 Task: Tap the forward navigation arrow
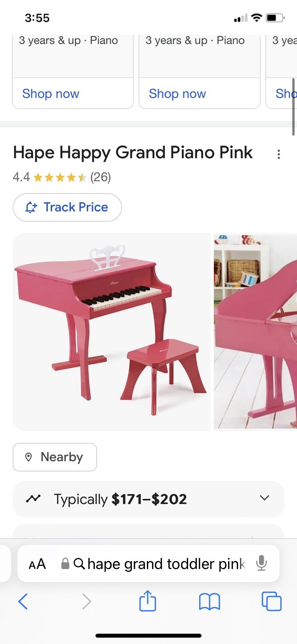pyautogui.click(x=86, y=602)
